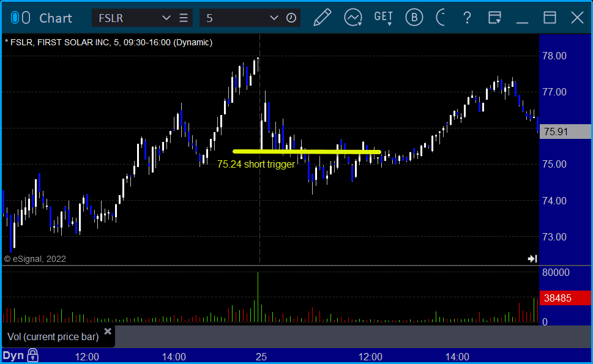
Task: Click the partial circle icon next to B
Action: pos(441,17)
